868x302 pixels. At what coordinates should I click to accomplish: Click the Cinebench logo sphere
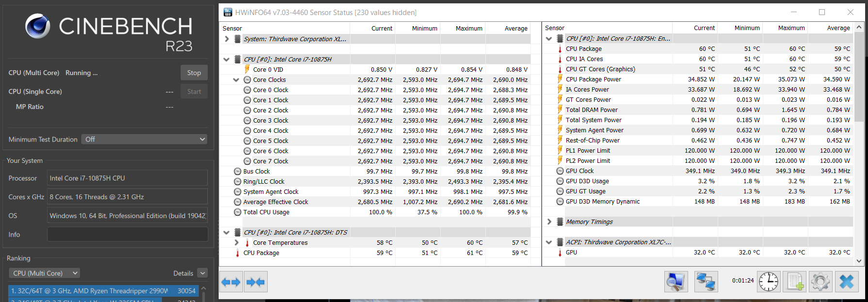click(38, 25)
